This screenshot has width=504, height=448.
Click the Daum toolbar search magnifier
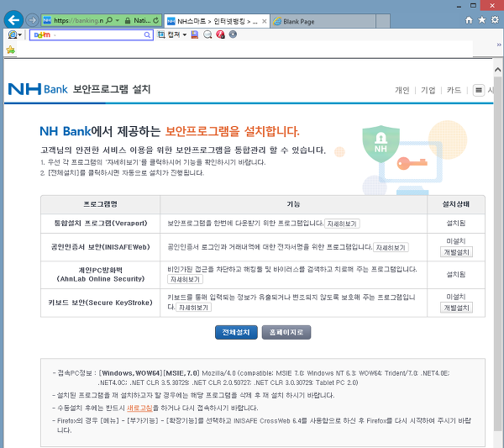[147, 34]
